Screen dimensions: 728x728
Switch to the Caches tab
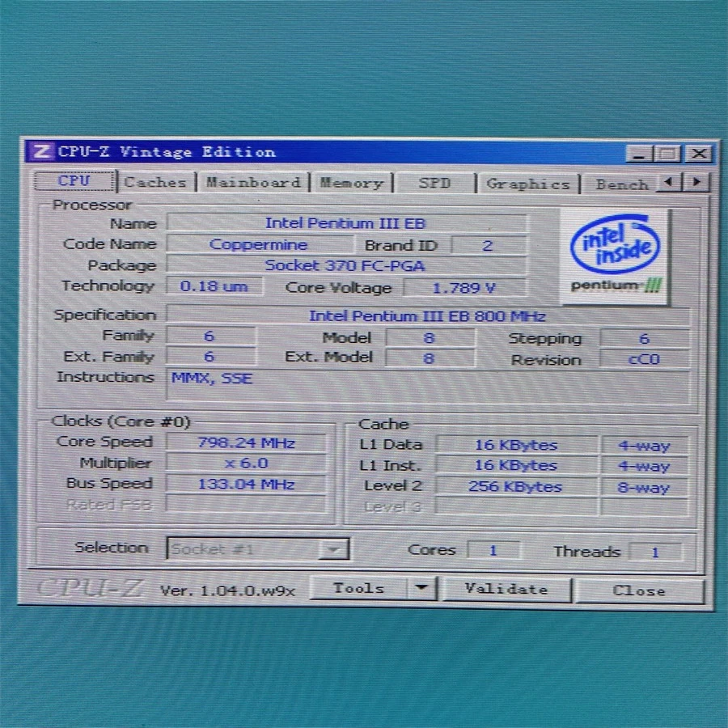(155, 182)
